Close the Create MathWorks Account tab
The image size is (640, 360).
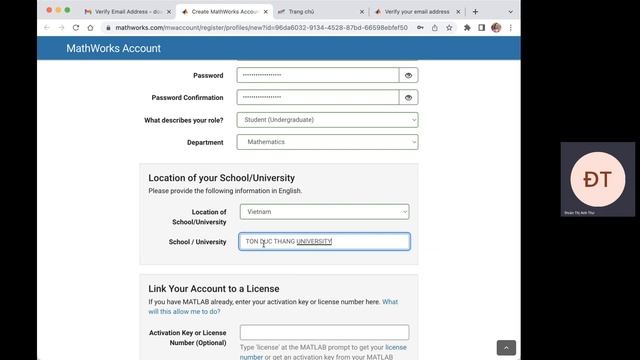click(x=266, y=12)
